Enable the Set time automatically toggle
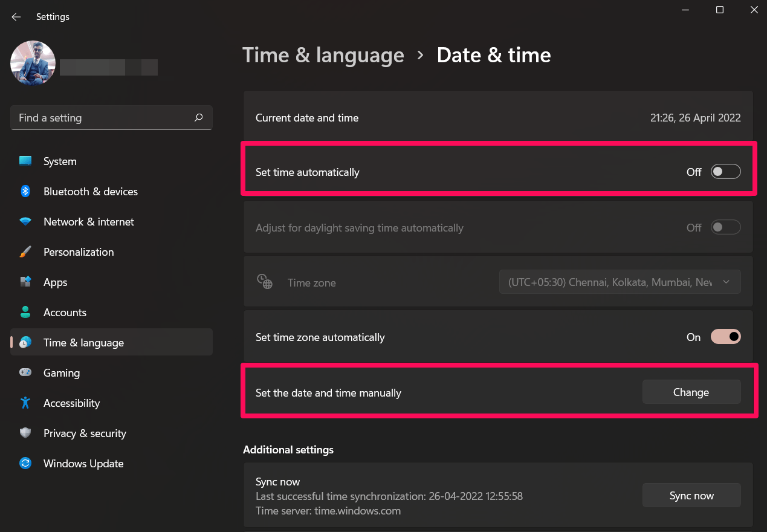767x532 pixels. [x=725, y=172]
